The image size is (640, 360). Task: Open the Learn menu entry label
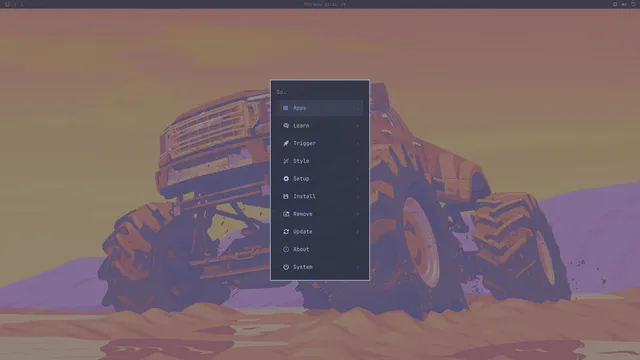click(301, 126)
